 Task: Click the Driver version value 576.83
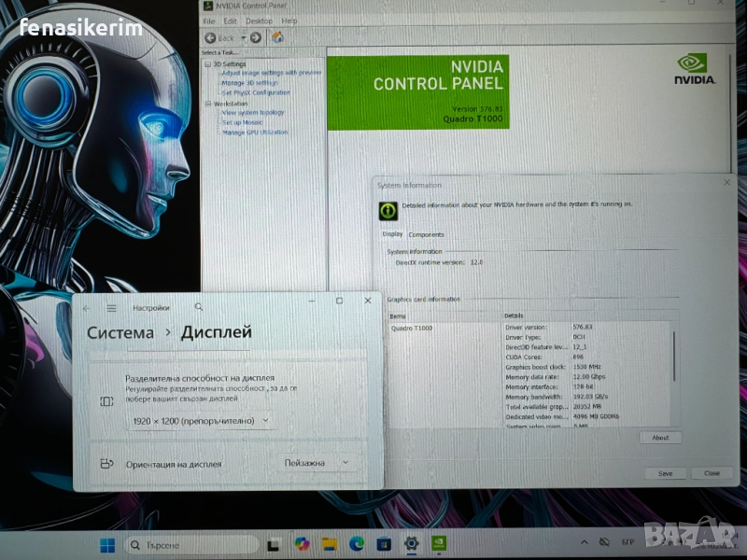[582, 328]
